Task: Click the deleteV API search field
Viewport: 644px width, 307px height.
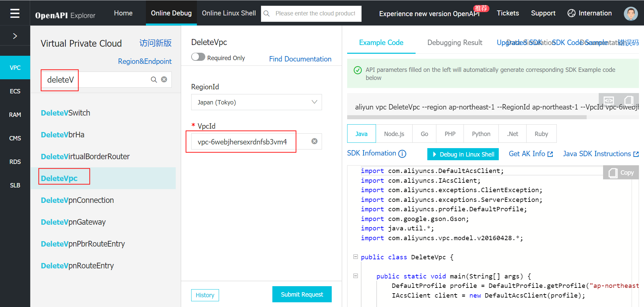Action: 106,80
